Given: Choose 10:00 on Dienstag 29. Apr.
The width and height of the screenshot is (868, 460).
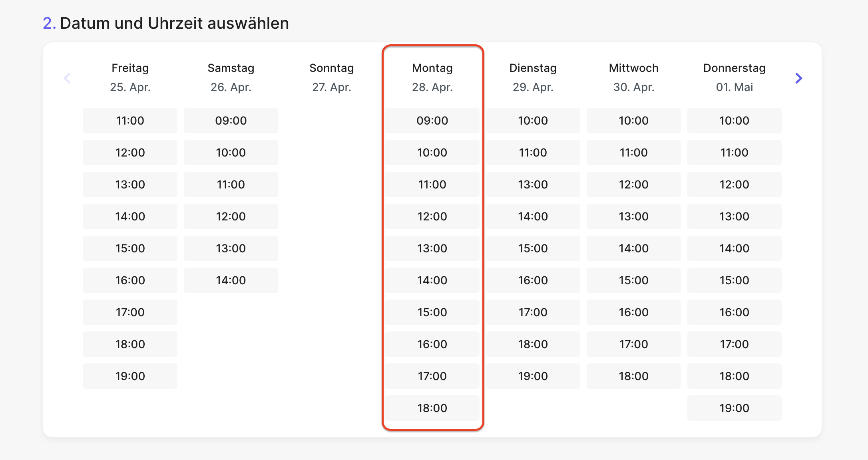Looking at the screenshot, I should (x=533, y=121).
